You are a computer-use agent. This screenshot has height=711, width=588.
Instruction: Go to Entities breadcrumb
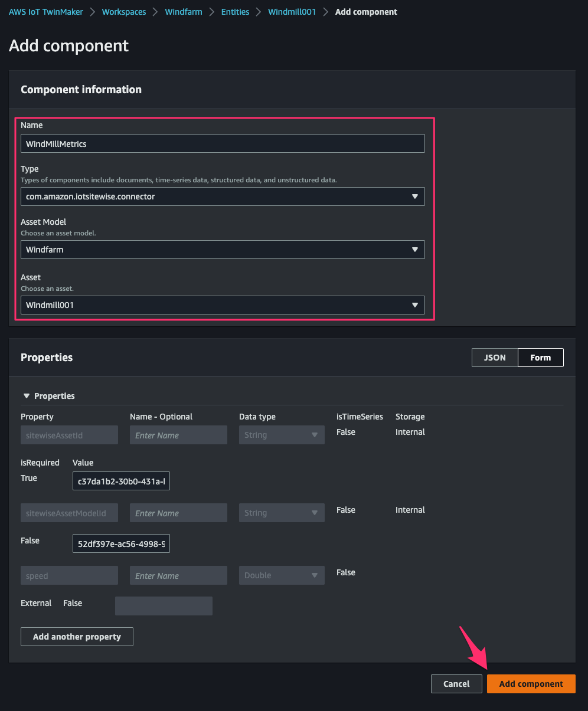tap(235, 12)
